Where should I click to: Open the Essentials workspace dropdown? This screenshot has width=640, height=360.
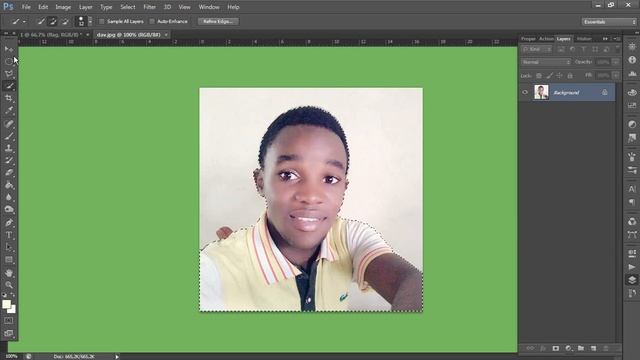[x=609, y=22]
